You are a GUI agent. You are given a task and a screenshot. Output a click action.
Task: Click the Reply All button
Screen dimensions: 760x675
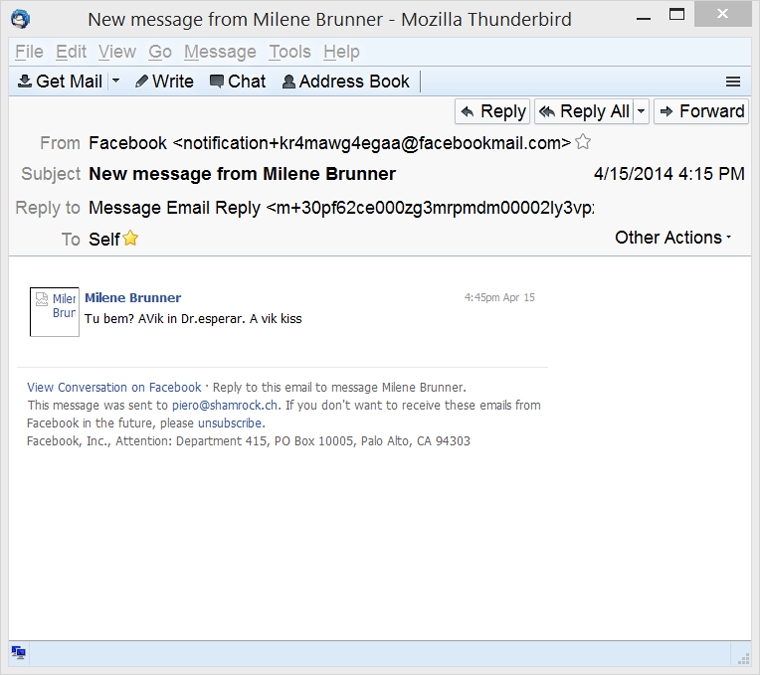tap(584, 111)
